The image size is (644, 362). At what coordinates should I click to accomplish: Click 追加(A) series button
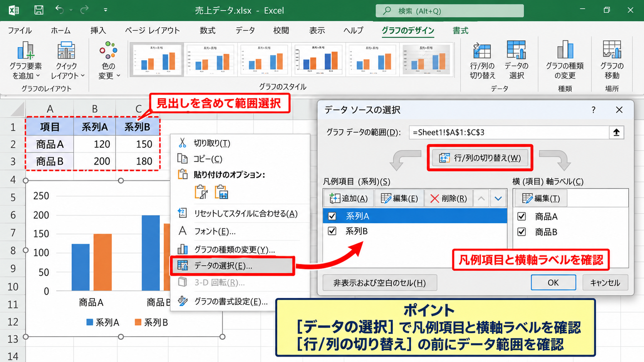pos(349,199)
